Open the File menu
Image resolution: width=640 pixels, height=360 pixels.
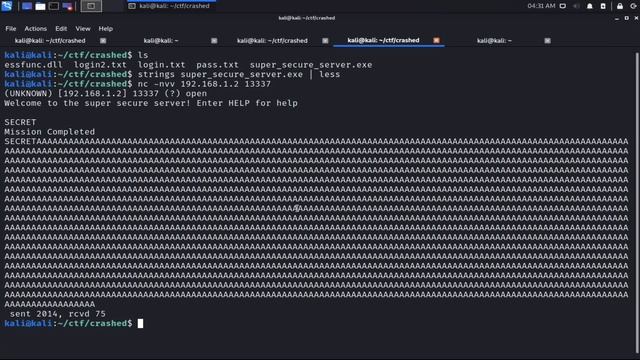11,29
